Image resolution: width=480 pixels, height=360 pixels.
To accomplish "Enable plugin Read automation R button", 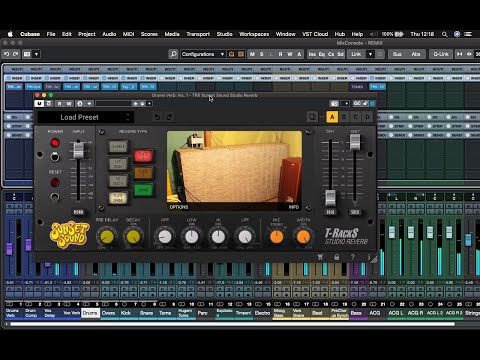I will pyautogui.click(x=60, y=104).
